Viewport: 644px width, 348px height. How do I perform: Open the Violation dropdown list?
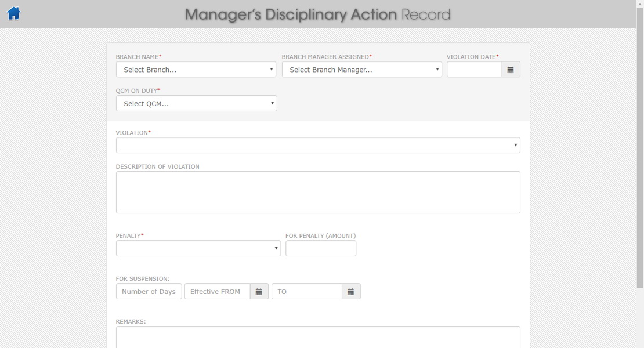[317, 145]
